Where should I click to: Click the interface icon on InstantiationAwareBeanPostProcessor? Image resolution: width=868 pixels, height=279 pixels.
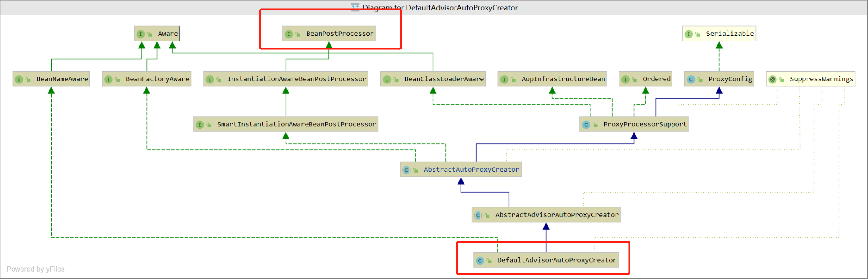click(210, 80)
